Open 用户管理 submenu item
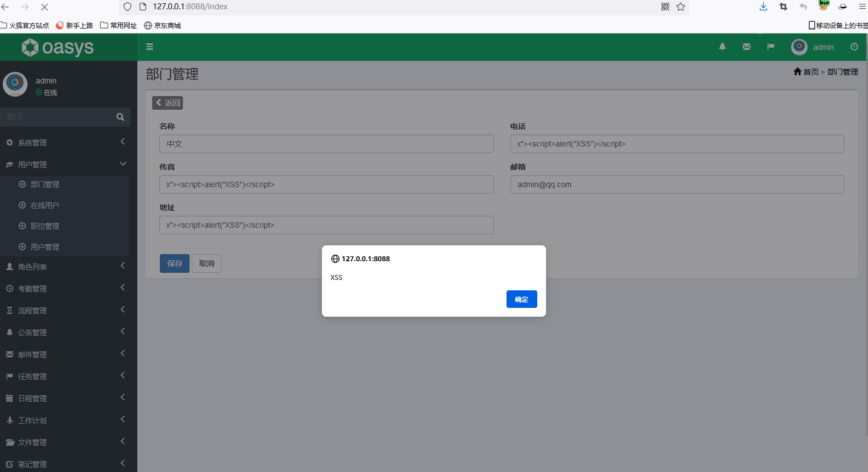The width and height of the screenshot is (868, 472). (x=45, y=247)
